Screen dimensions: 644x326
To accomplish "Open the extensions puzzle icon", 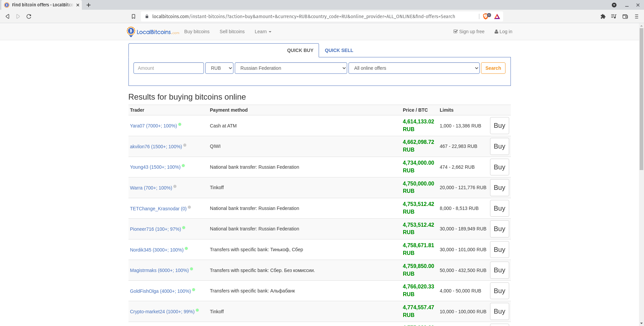I will [603, 16].
